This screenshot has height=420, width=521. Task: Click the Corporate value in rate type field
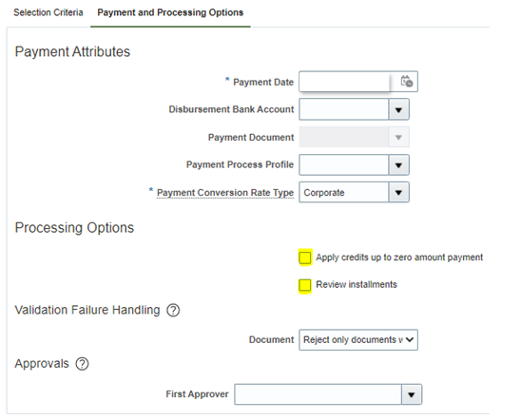pos(324,193)
